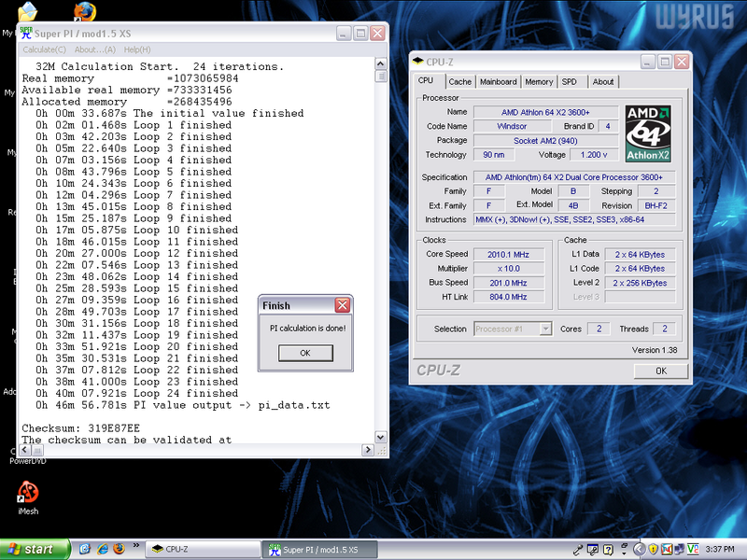747x560 pixels.
Task: Click the HT Link value 804.0 MHz
Action: tap(508, 297)
